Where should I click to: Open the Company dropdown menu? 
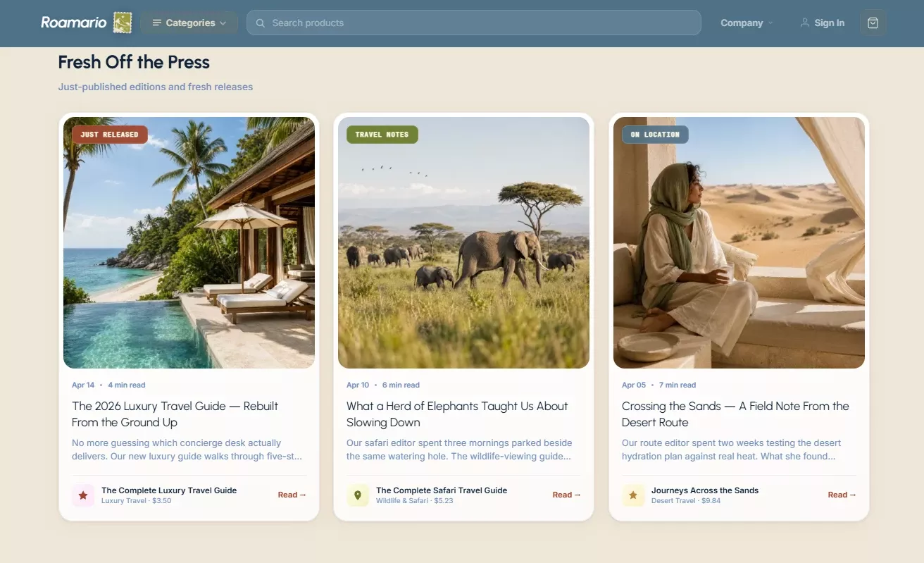click(x=747, y=23)
